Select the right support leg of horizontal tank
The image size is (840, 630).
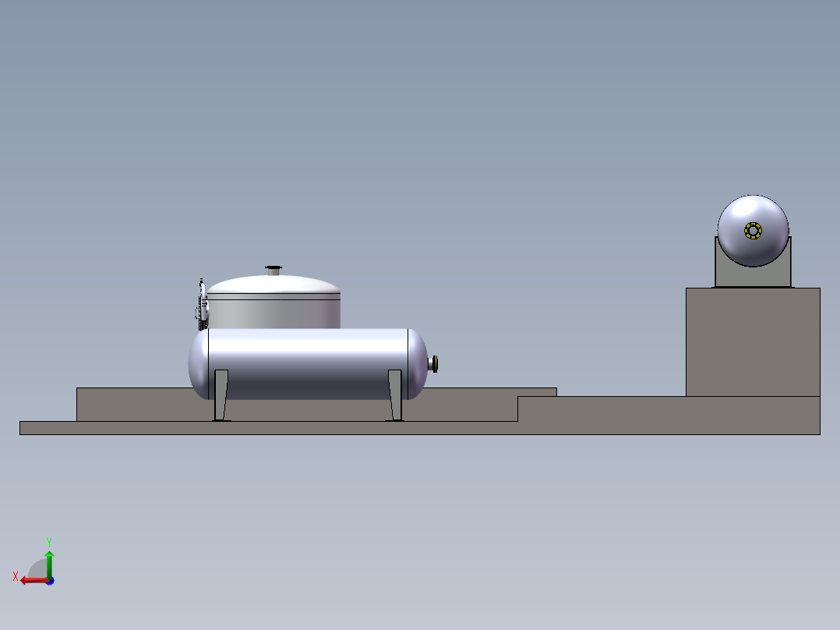pos(395,395)
